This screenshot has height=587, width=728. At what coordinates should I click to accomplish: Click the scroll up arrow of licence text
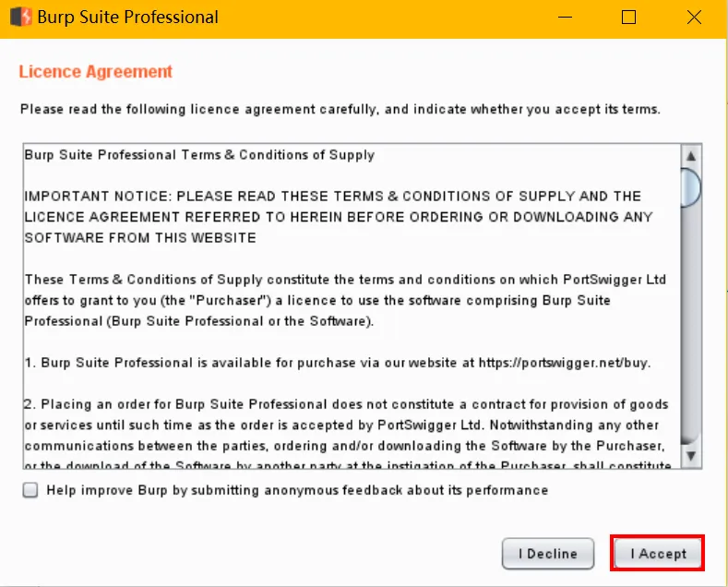(x=691, y=156)
